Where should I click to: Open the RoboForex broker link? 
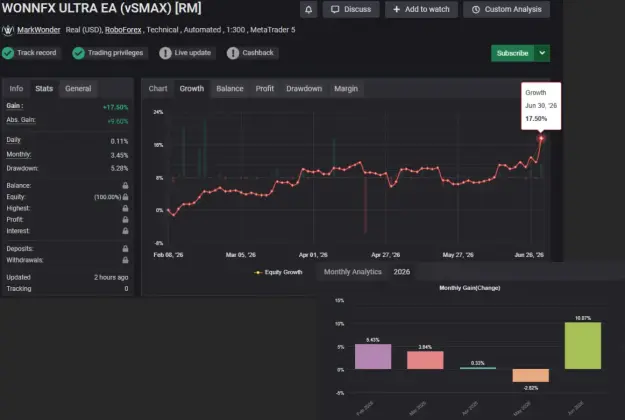(123, 30)
